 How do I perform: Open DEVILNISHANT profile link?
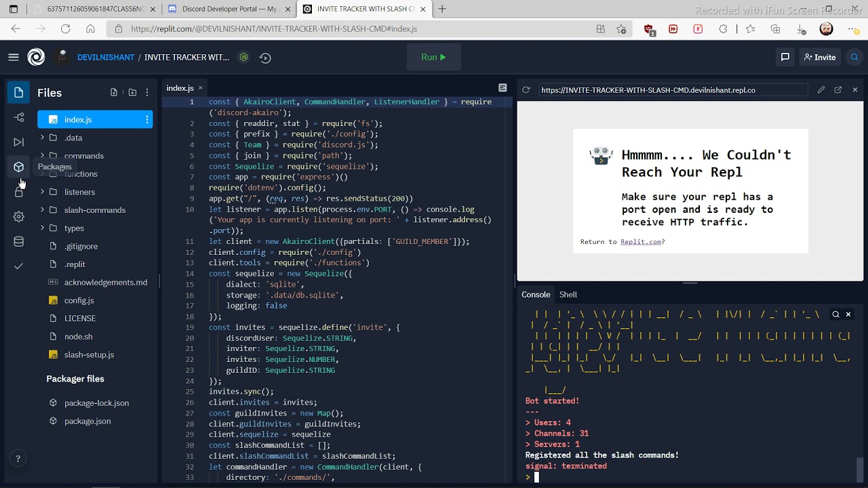(x=106, y=58)
